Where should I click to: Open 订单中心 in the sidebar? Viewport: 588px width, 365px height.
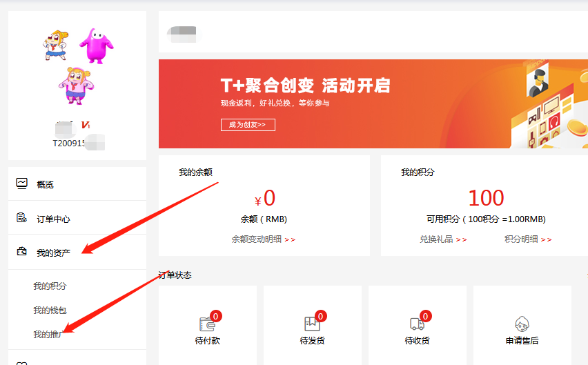(x=77, y=218)
